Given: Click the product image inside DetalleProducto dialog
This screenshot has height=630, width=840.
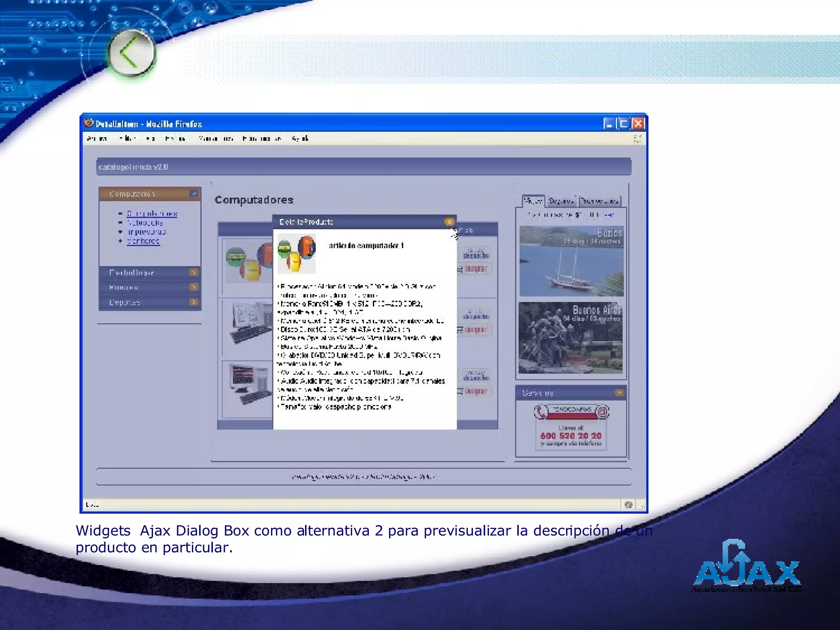Looking at the screenshot, I should coord(297,253).
